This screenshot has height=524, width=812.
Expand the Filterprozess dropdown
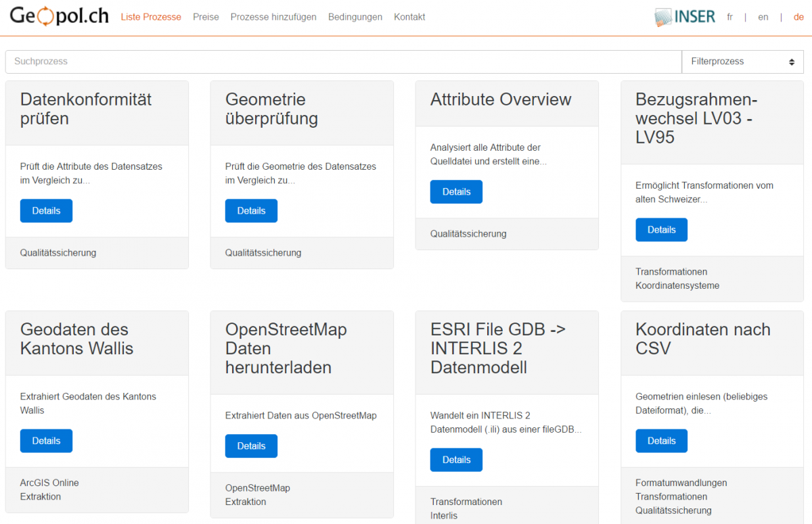point(742,62)
